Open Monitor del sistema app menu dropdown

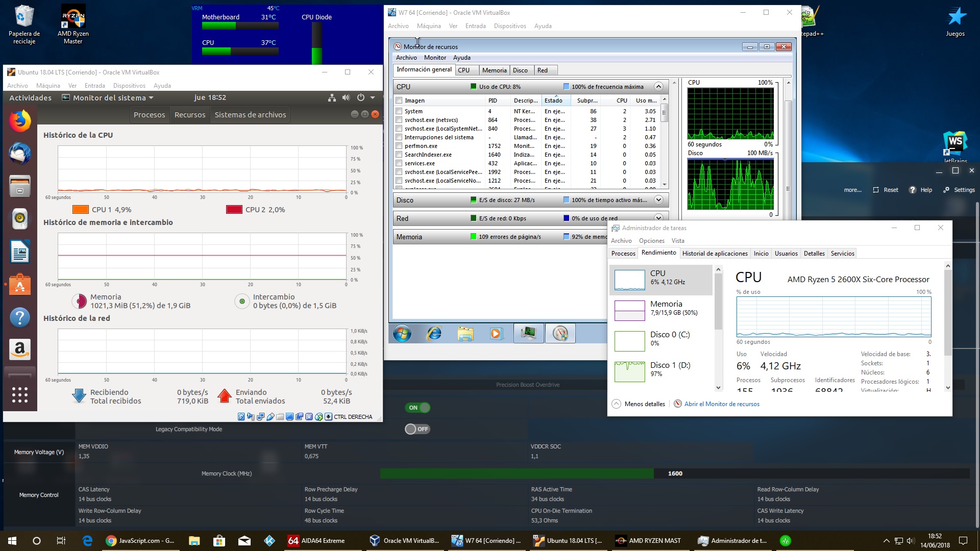pos(108,97)
